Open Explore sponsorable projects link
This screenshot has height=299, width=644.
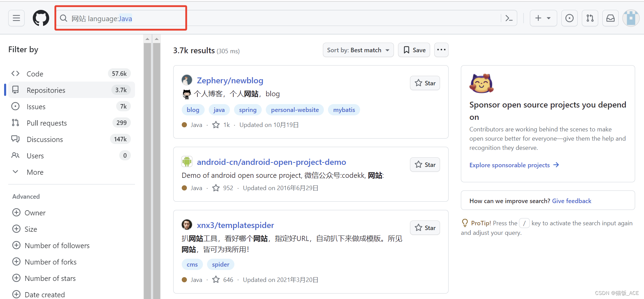[514, 165]
